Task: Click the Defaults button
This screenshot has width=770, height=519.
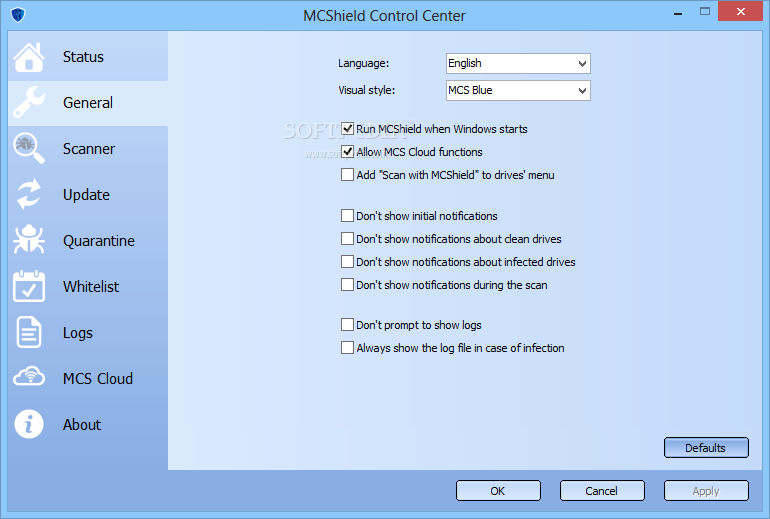Action: 706,448
